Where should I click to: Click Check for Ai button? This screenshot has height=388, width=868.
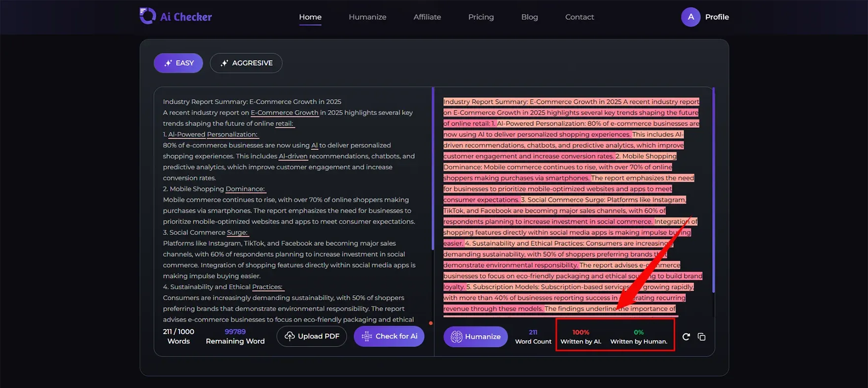coord(389,336)
